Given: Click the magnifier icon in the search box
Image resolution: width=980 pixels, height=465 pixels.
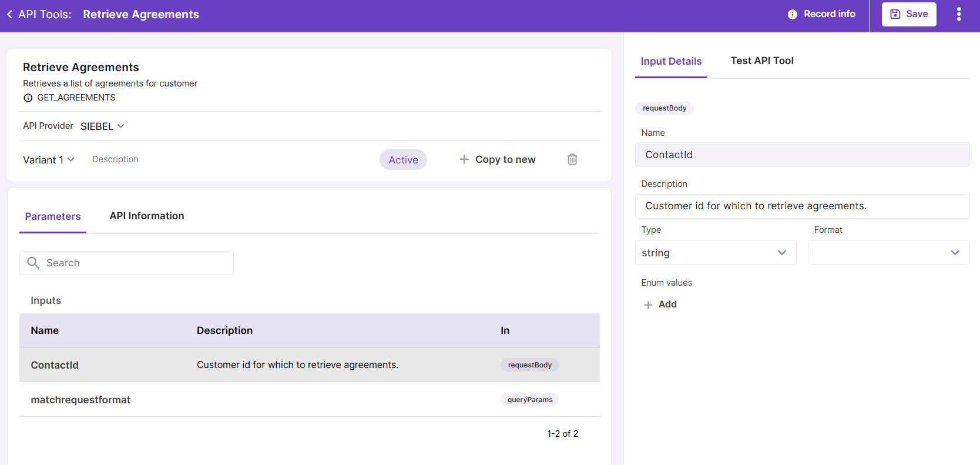Looking at the screenshot, I should coord(33,263).
